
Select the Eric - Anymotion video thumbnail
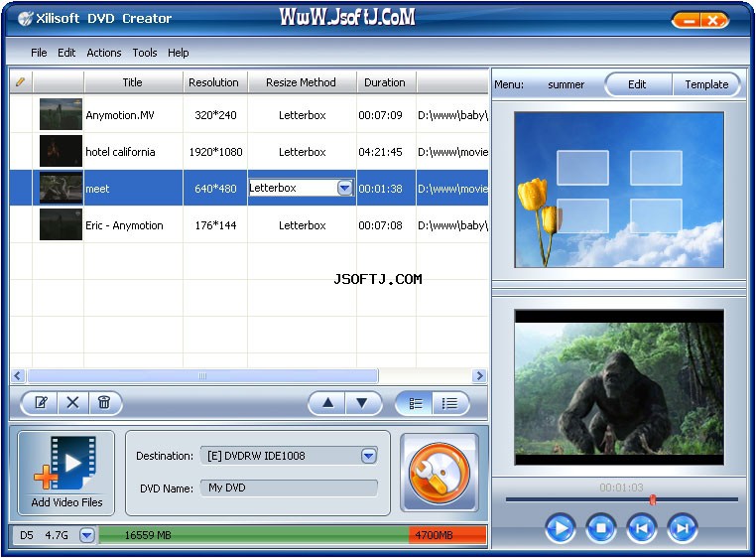(61, 224)
